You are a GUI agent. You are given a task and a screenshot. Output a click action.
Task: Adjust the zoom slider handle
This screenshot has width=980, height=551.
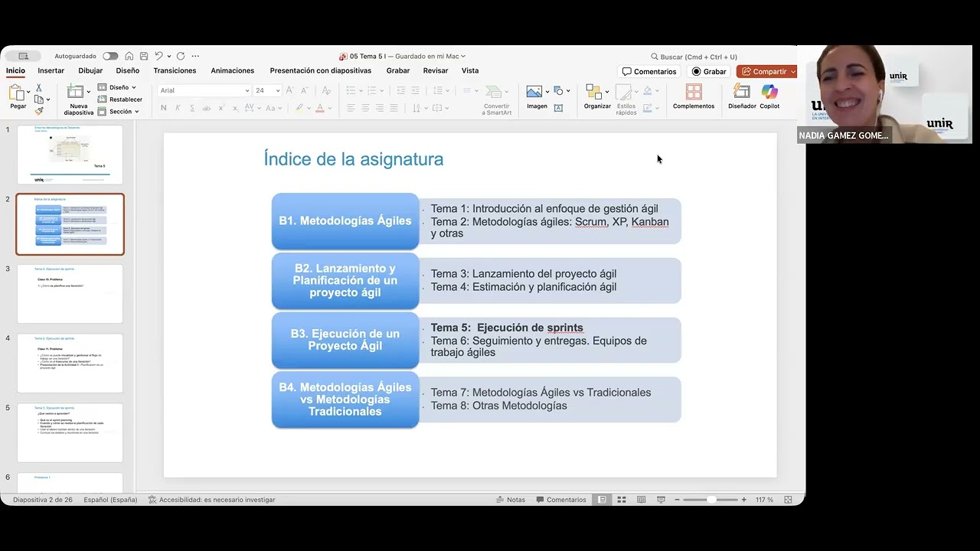click(x=711, y=500)
